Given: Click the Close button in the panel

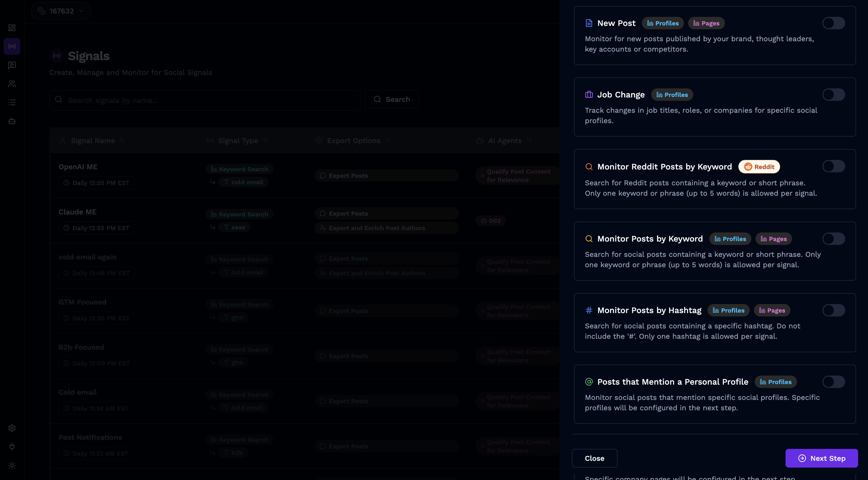Looking at the screenshot, I should (x=594, y=458).
